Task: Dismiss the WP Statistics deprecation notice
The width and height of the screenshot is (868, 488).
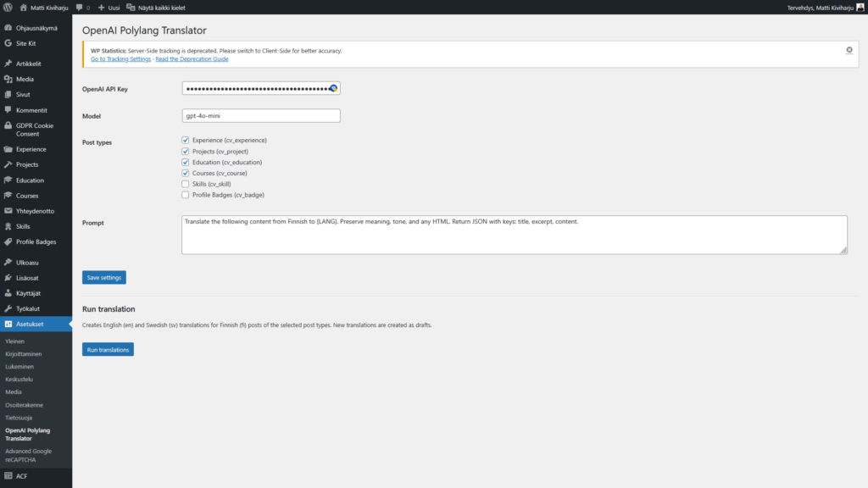Action: 849,51
